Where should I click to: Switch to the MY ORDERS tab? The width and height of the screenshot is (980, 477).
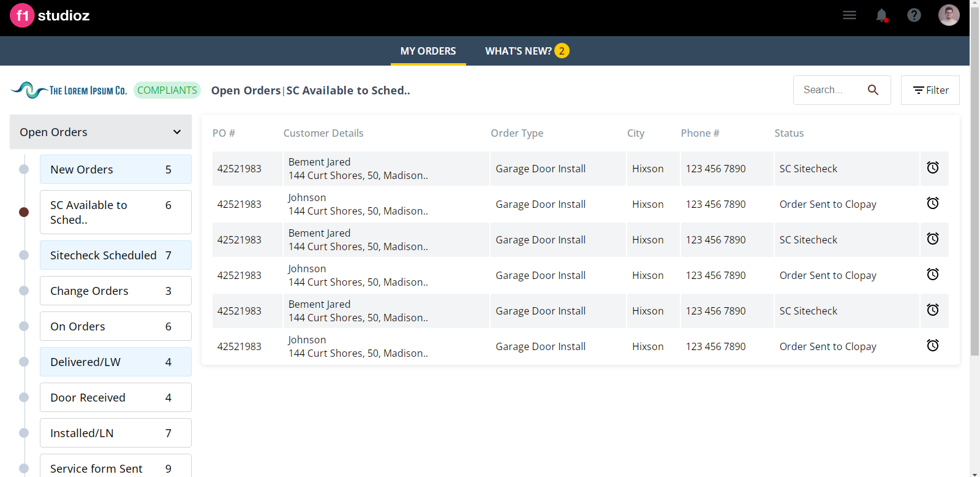(x=428, y=51)
